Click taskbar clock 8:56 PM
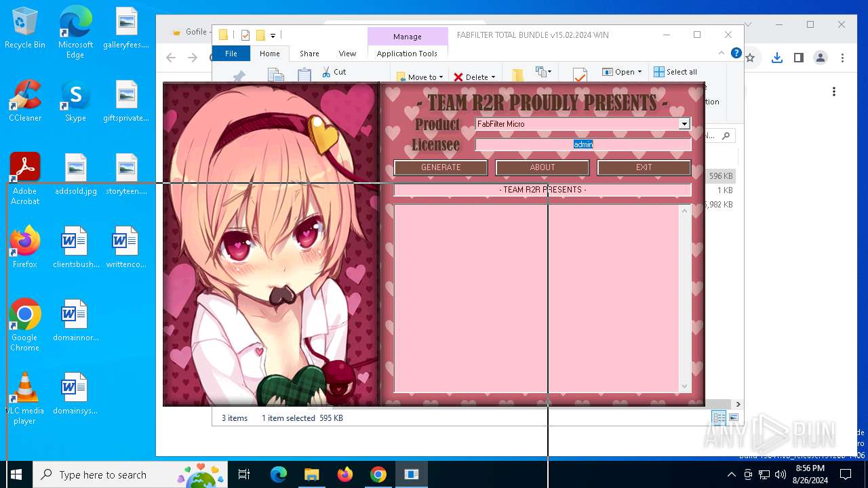Image resolution: width=868 pixels, height=488 pixels. tap(810, 474)
